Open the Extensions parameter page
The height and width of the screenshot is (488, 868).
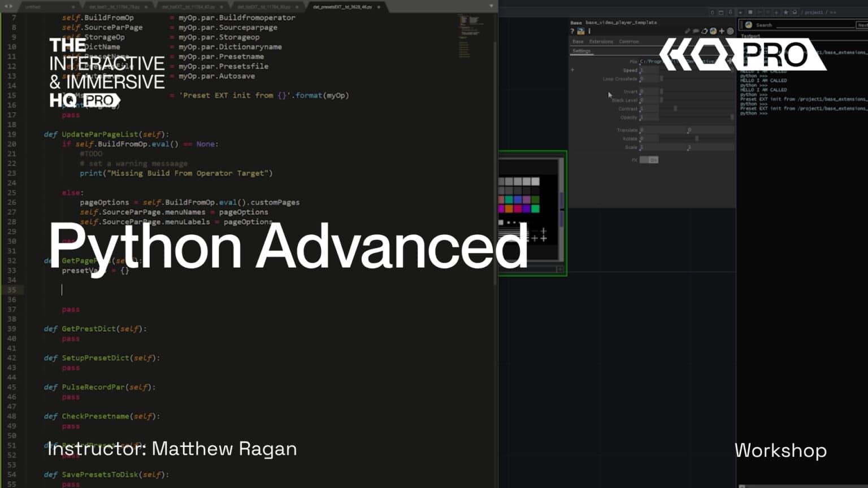click(x=601, y=41)
